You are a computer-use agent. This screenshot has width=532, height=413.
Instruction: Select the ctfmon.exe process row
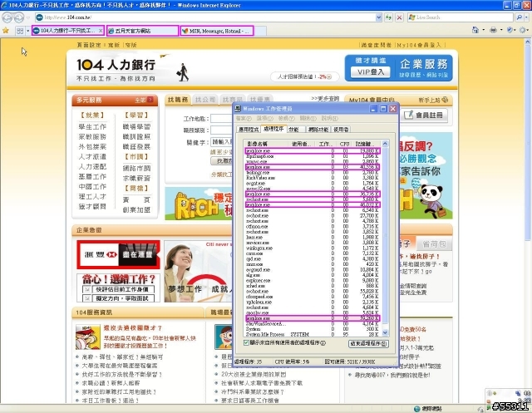point(313,227)
